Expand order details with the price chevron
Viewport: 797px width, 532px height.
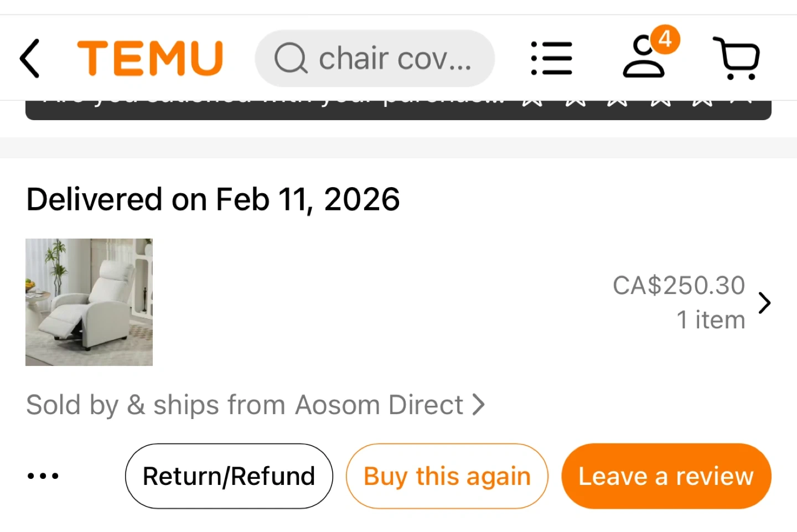pyautogui.click(x=764, y=303)
